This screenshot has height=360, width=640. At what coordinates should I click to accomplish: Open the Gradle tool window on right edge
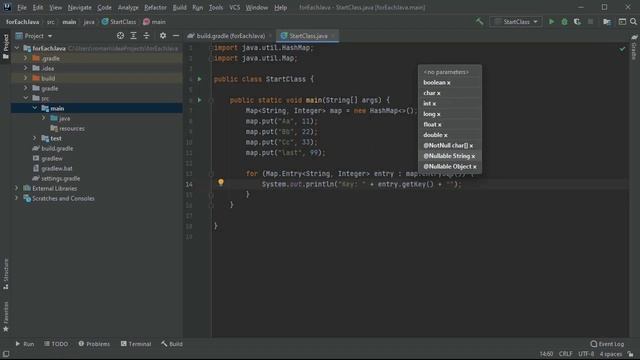coord(634,48)
